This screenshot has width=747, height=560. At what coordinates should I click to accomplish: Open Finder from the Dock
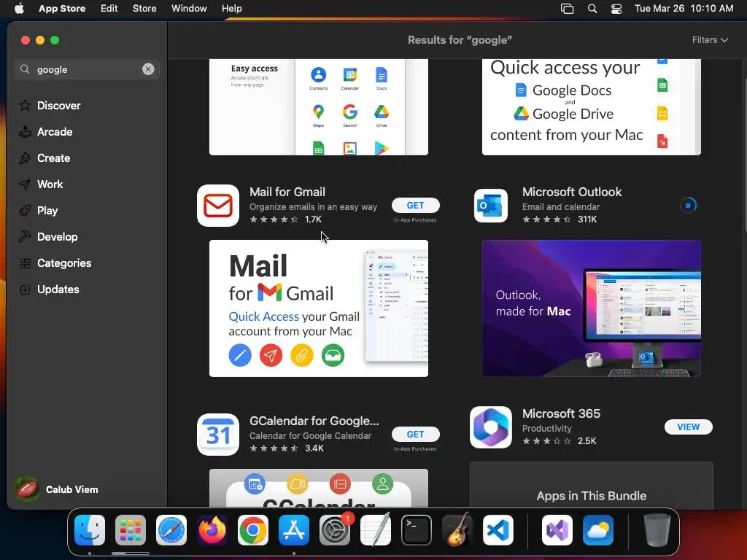[90, 530]
